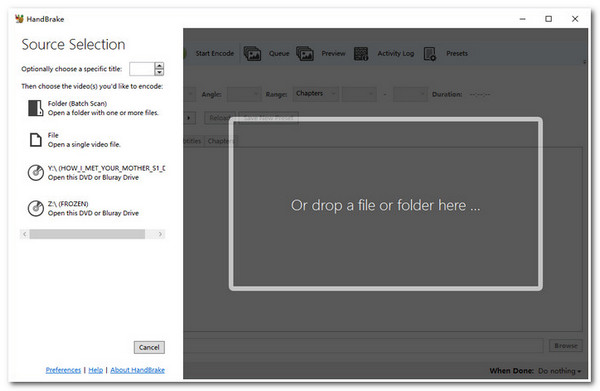The image size is (600, 391).
Task: Open Activity Log label in toolbar
Action: pos(396,53)
